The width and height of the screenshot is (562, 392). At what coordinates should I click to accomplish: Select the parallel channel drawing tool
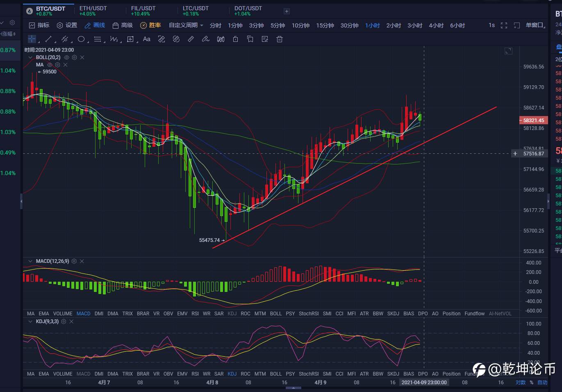click(64, 39)
